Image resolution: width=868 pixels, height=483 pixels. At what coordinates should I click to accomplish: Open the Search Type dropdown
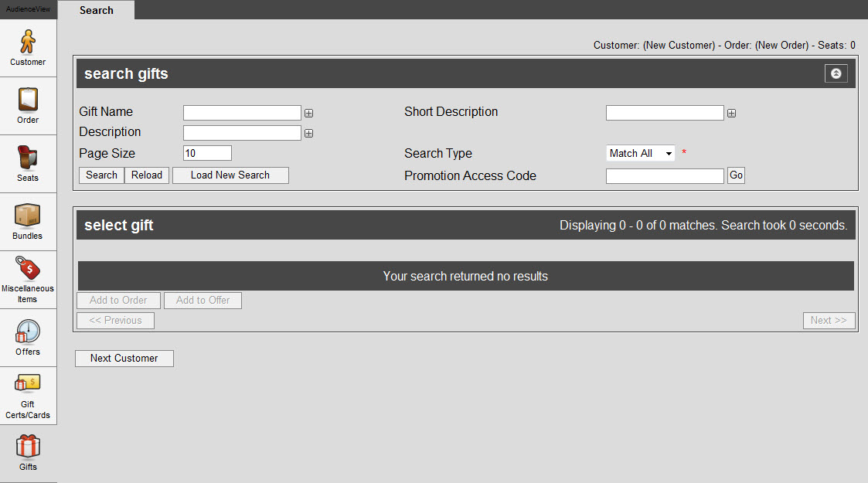641,153
